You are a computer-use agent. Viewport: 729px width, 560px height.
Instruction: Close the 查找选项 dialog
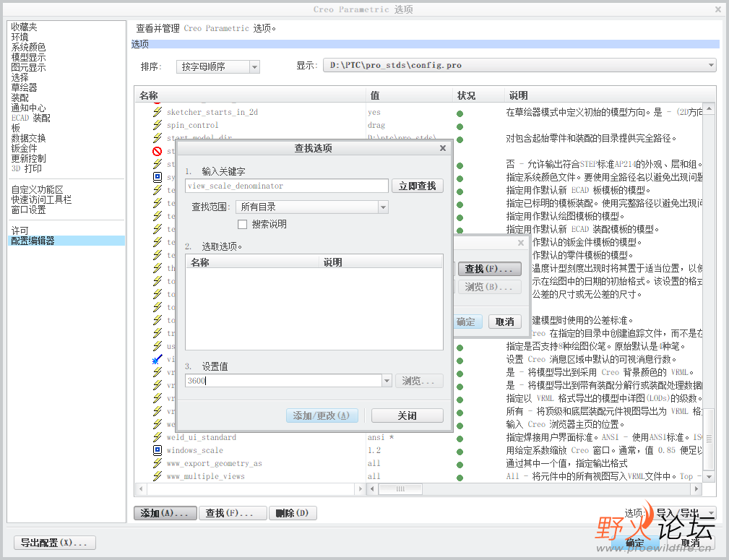(x=443, y=148)
